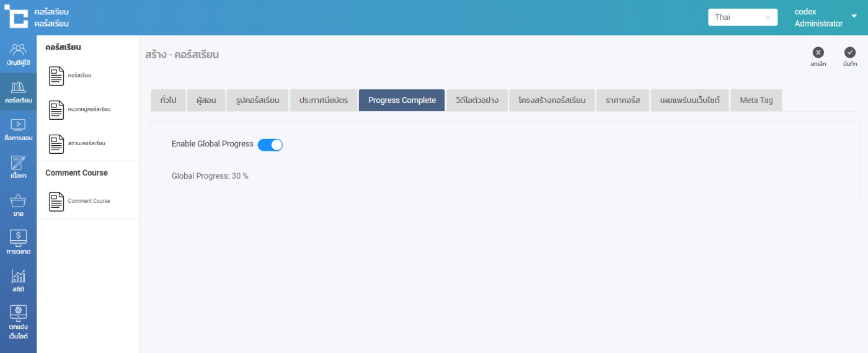Open the marketing dollar monitor icon
This screenshot has height=353, width=868.
pos(18,238)
